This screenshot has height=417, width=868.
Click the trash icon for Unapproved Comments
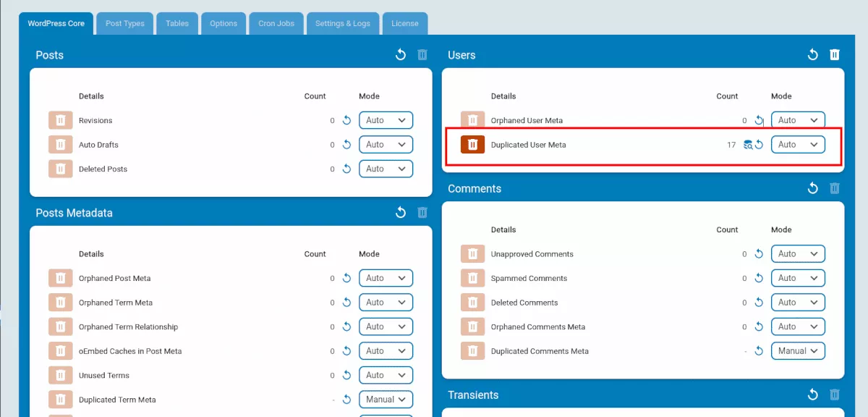[x=472, y=254]
